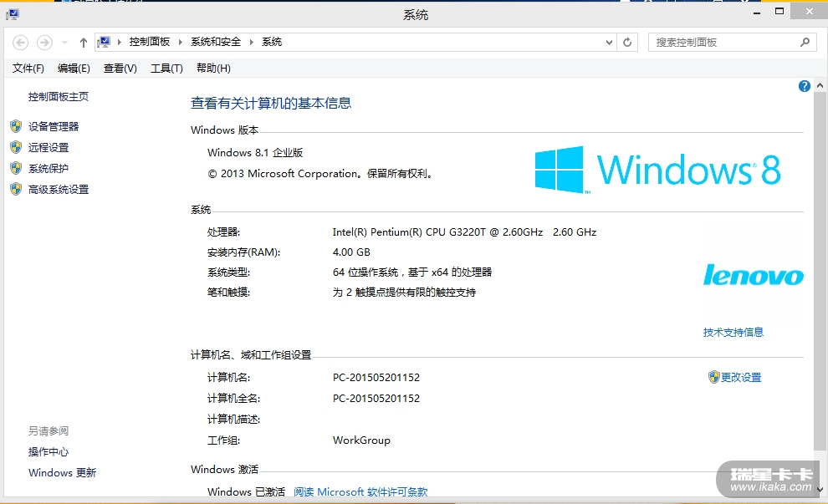This screenshot has width=828, height=504.
Task: Click 更改设置 link
Action: (741, 377)
